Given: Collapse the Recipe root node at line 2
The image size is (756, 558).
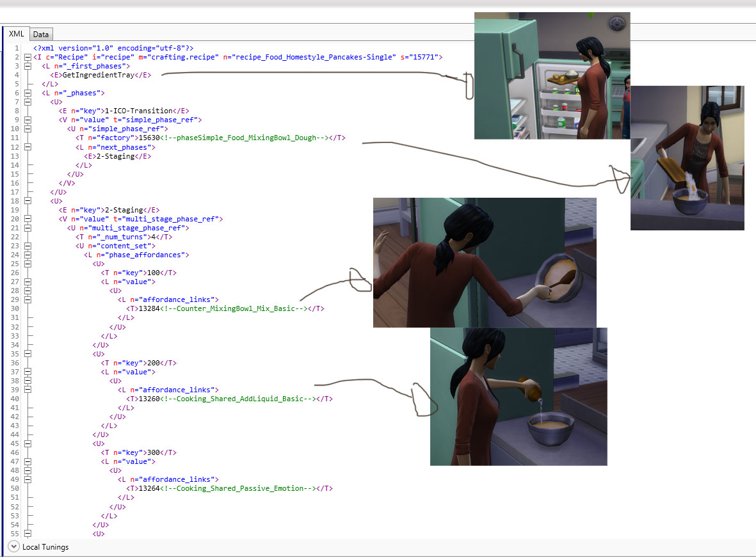Looking at the screenshot, I should coord(28,57).
